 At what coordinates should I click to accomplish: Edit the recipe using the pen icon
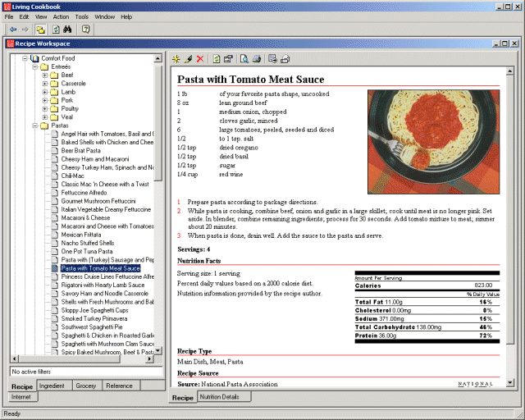(188, 59)
